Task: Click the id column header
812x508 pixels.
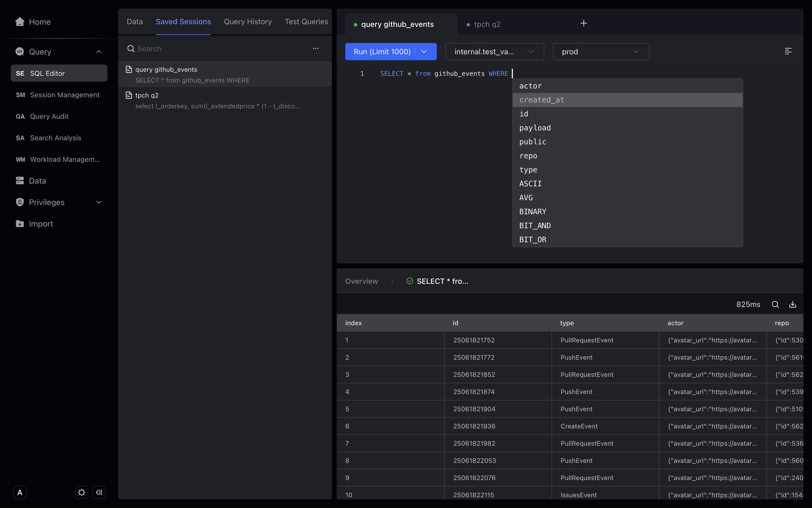Action: [x=498, y=323]
